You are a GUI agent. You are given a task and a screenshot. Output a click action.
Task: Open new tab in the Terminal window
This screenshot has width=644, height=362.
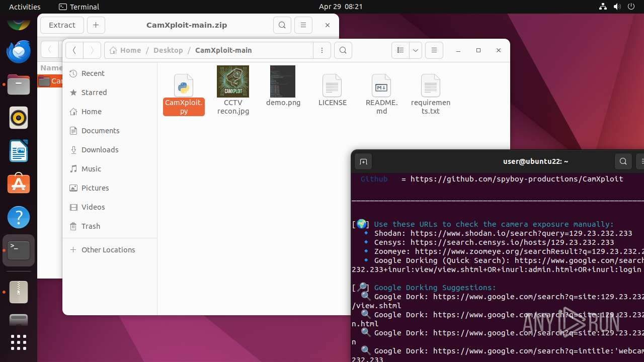363,162
